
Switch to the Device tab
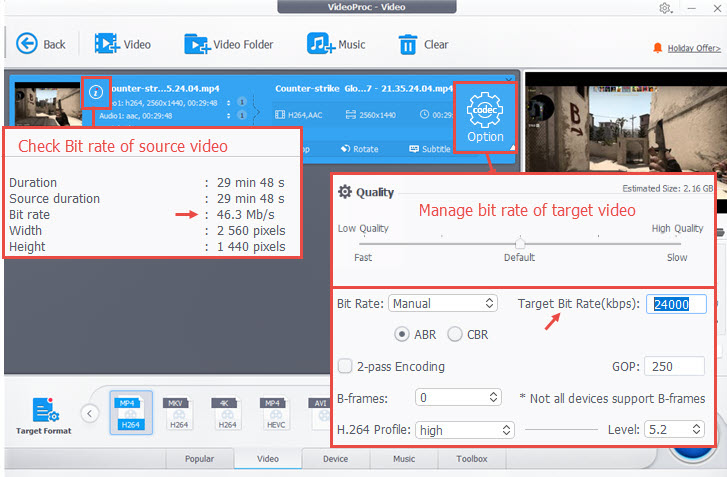(x=336, y=458)
